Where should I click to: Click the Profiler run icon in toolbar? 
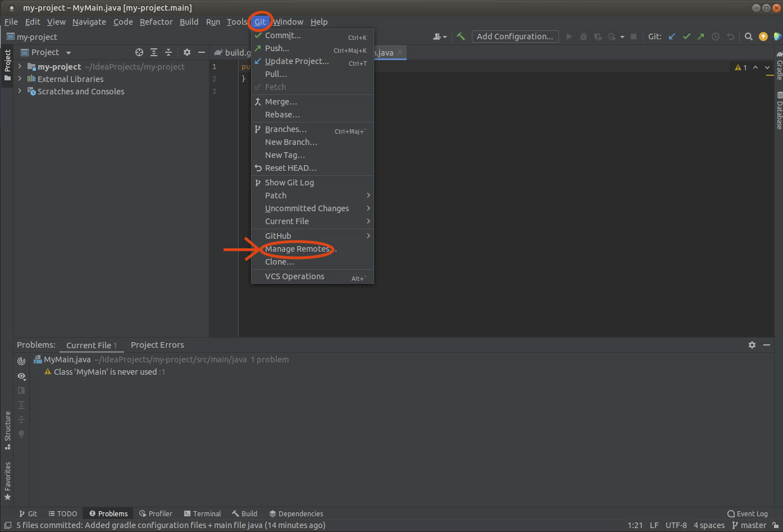pos(612,37)
